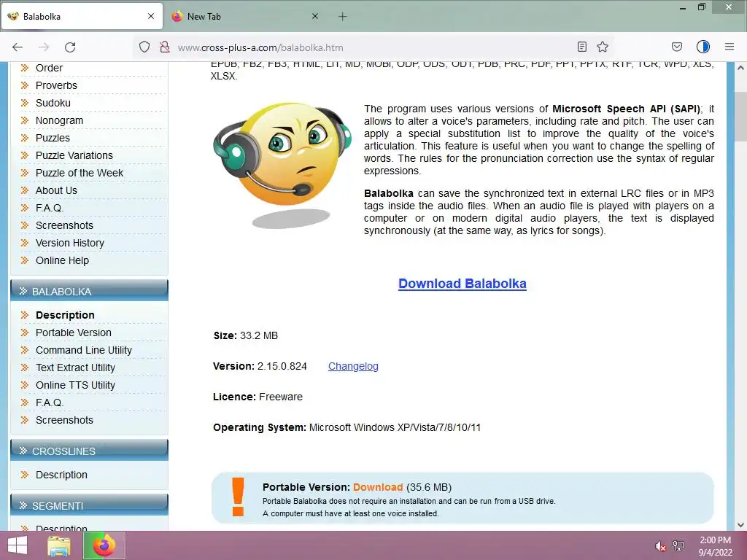Open Online TTS Utility page
747x560 pixels.
pyautogui.click(x=75, y=385)
